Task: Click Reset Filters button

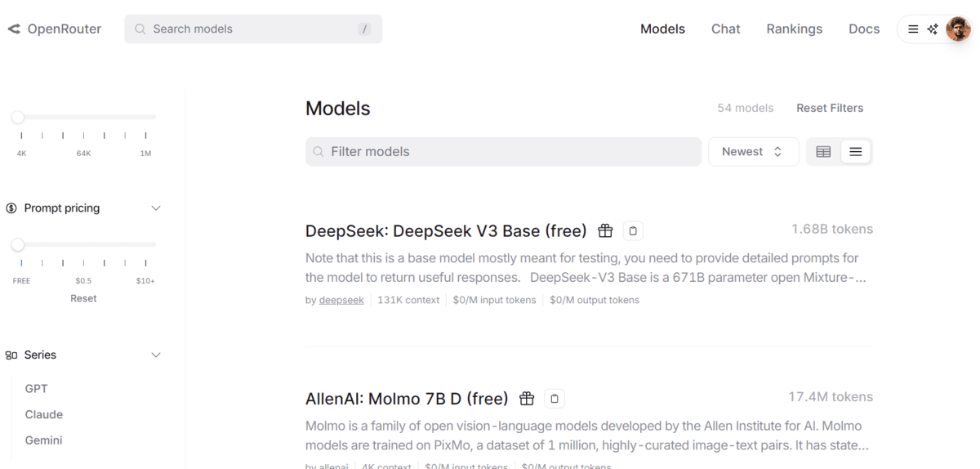Action: (x=830, y=108)
